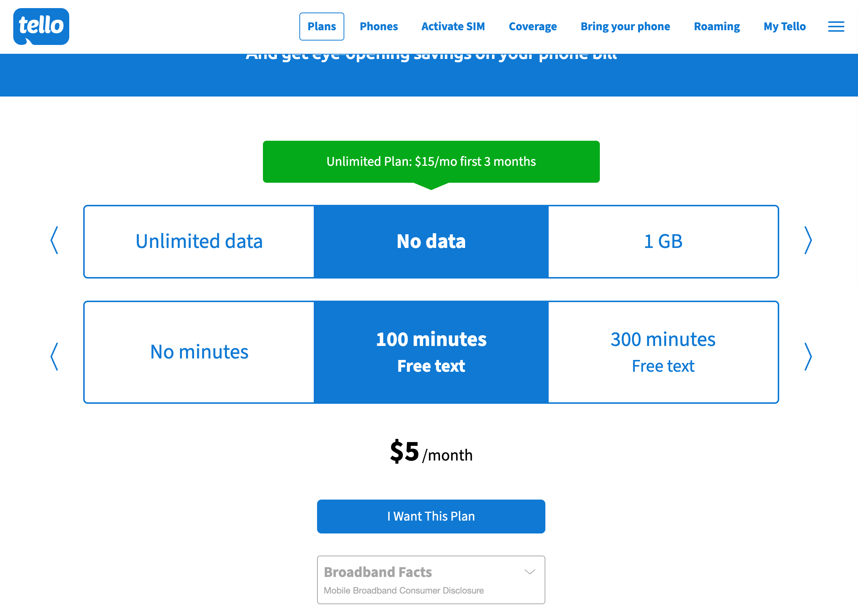Select the 1 GB data option

coord(663,241)
